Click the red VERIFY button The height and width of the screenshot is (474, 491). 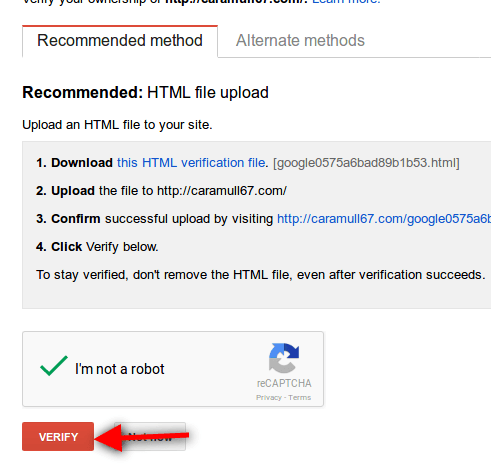[58, 437]
